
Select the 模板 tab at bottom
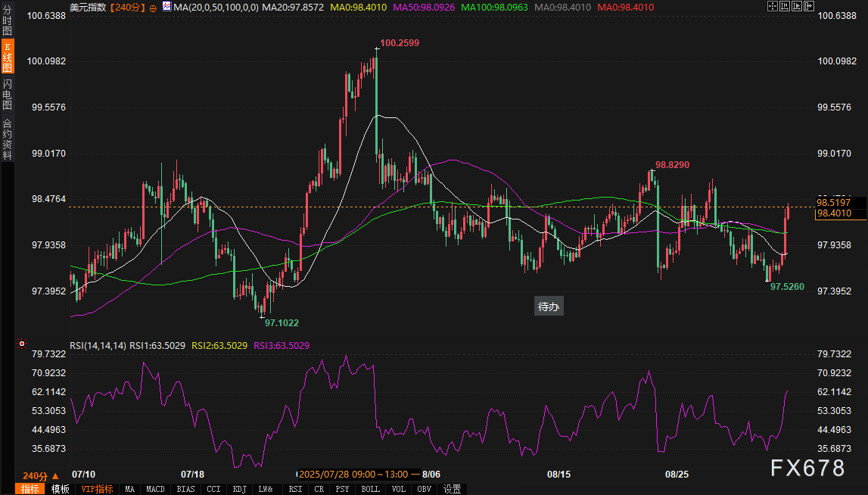(x=60, y=489)
